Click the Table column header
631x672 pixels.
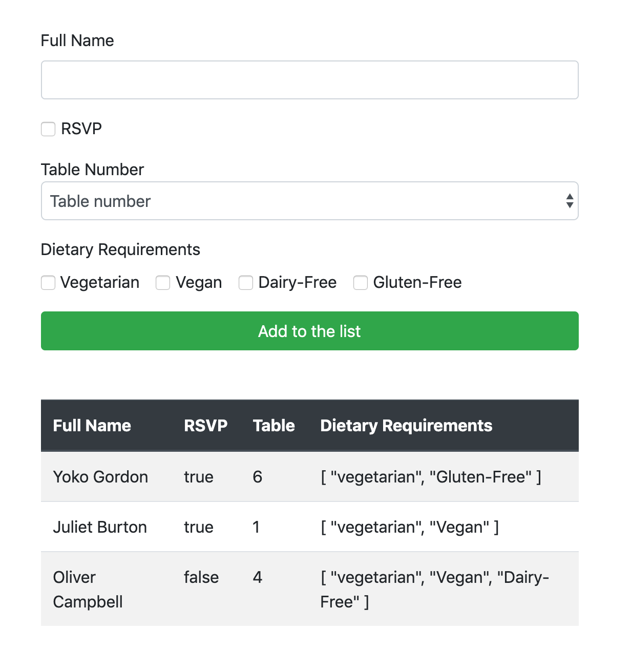click(x=274, y=426)
